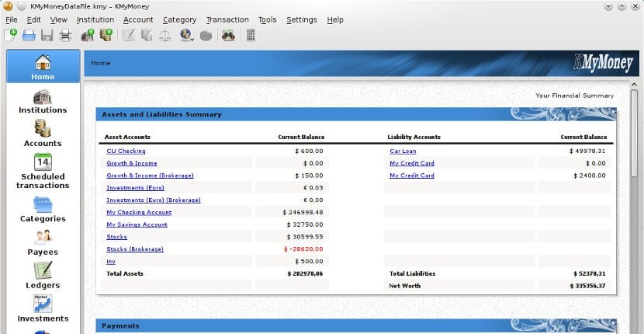Viewport: 644px width, 334px height.
Task: Create a new account with the coins-plus icon
Action: pos(106,36)
